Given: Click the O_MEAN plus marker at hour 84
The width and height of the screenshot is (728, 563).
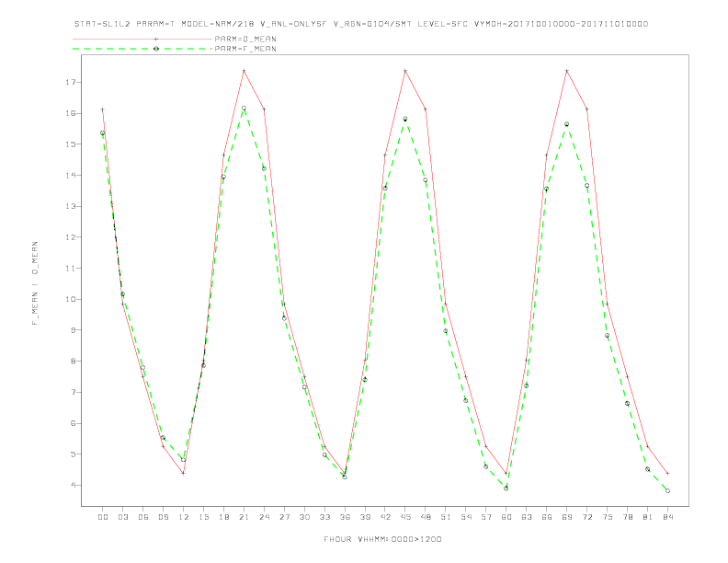Looking at the screenshot, I should click(x=667, y=473).
